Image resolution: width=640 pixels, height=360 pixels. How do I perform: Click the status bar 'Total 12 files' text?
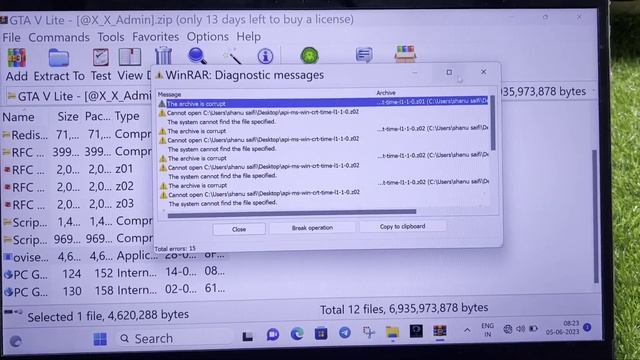click(x=404, y=309)
